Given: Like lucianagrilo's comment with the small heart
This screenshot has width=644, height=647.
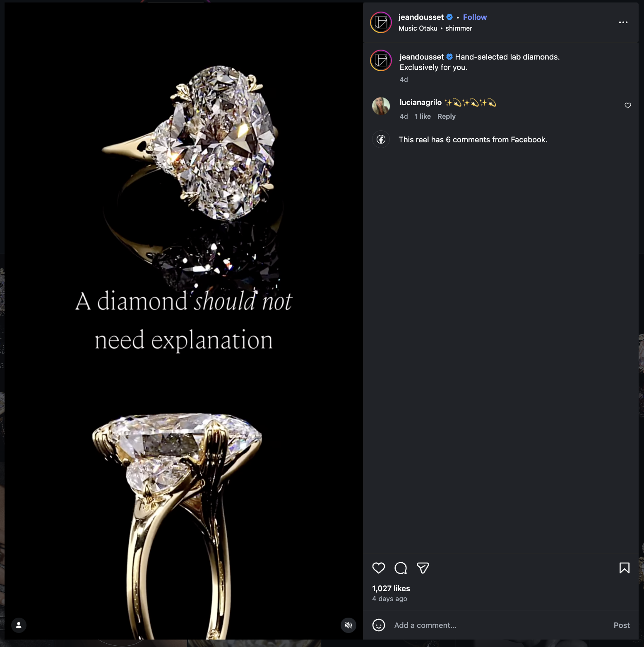Looking at the screenshot, I should coord(628,105).
